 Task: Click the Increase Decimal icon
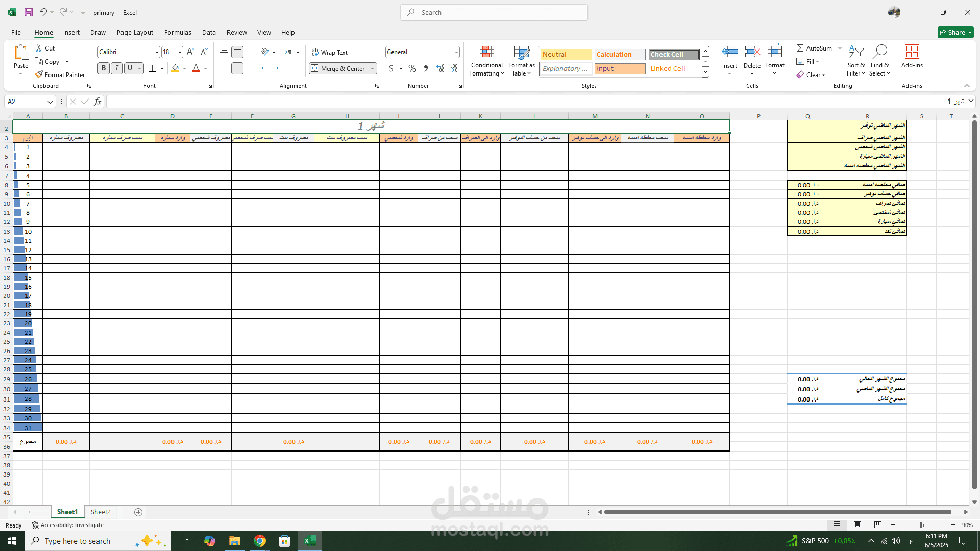coord(440,68)
